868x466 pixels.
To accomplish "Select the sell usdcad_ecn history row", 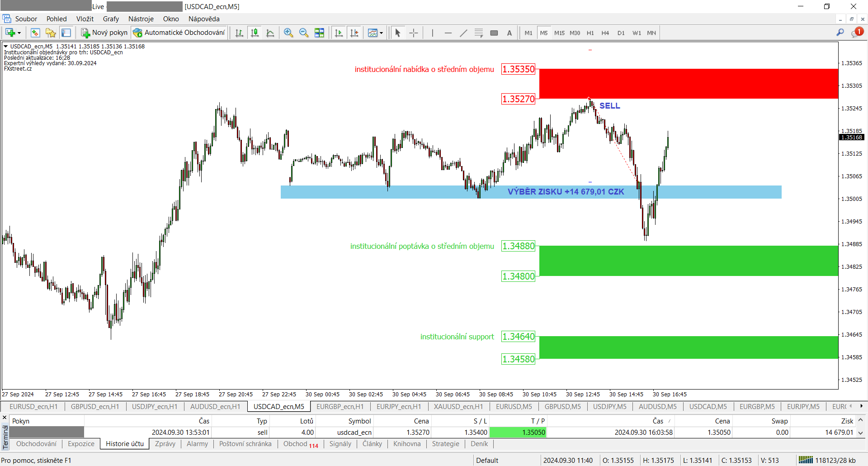I will pos(432,432).
